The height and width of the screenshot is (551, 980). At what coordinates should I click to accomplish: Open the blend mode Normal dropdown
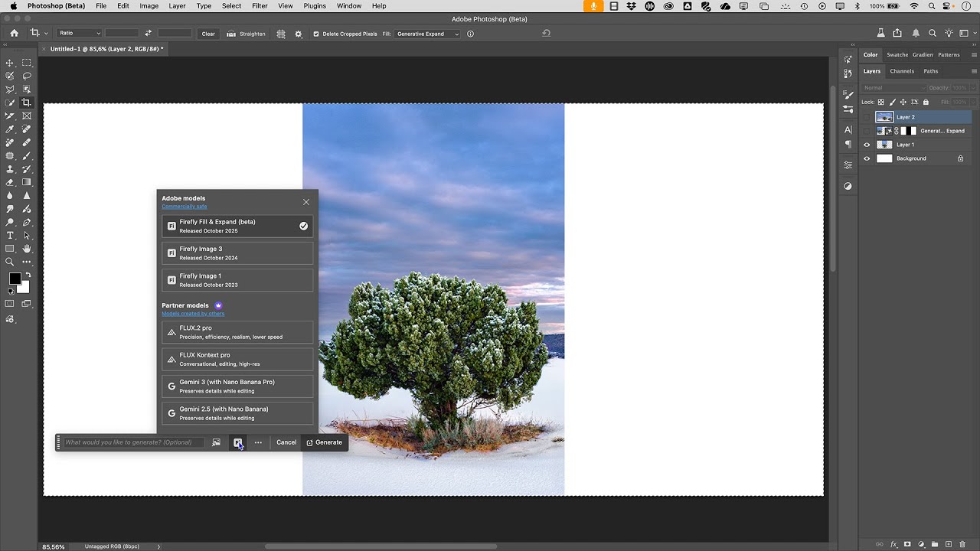pyautogui.click(x=894, y=88)
